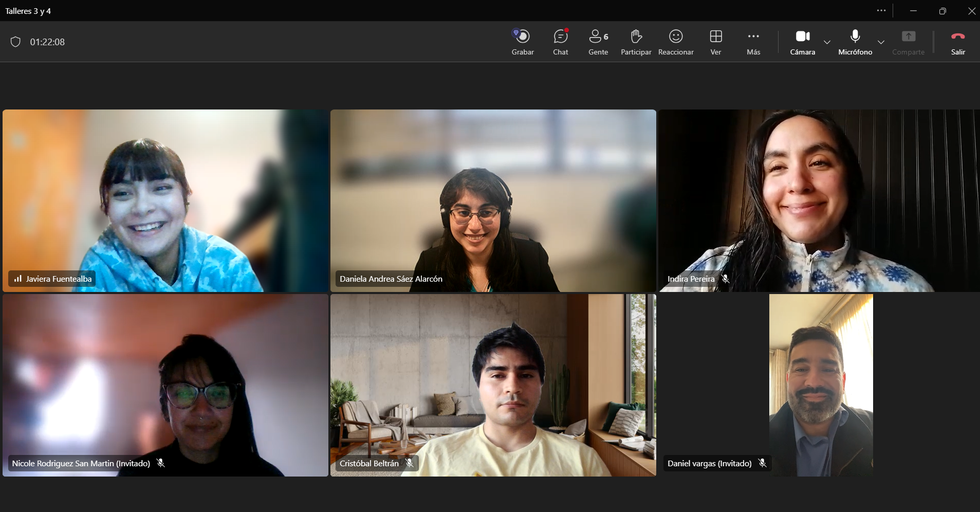Start recording with the Grabar button

point(523,42)
